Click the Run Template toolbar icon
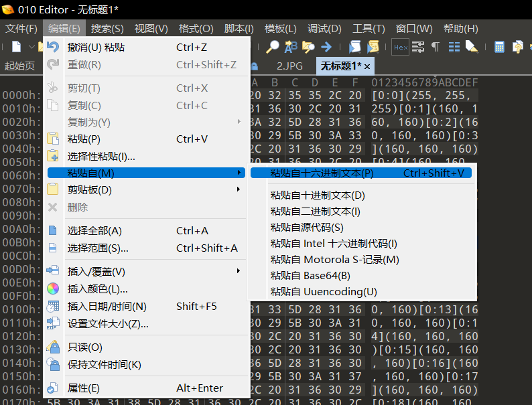The width and height of the screenshot is (532, 405). coord(373,47)
